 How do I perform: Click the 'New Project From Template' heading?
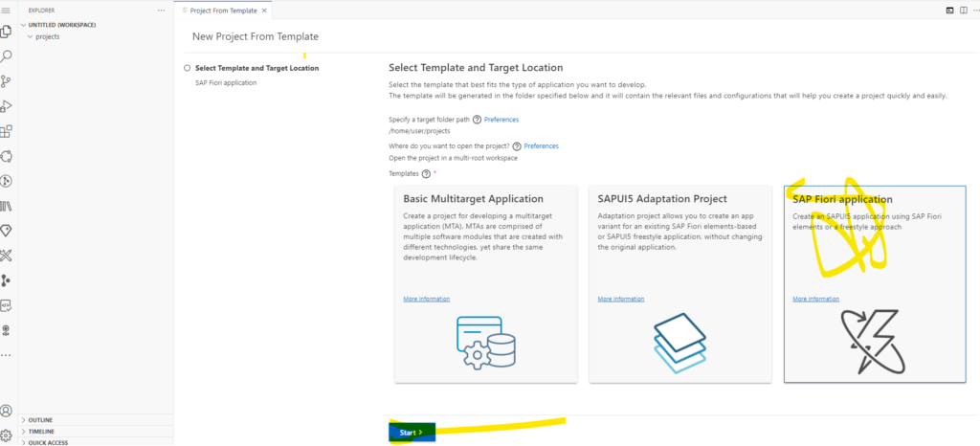(255, 37)
